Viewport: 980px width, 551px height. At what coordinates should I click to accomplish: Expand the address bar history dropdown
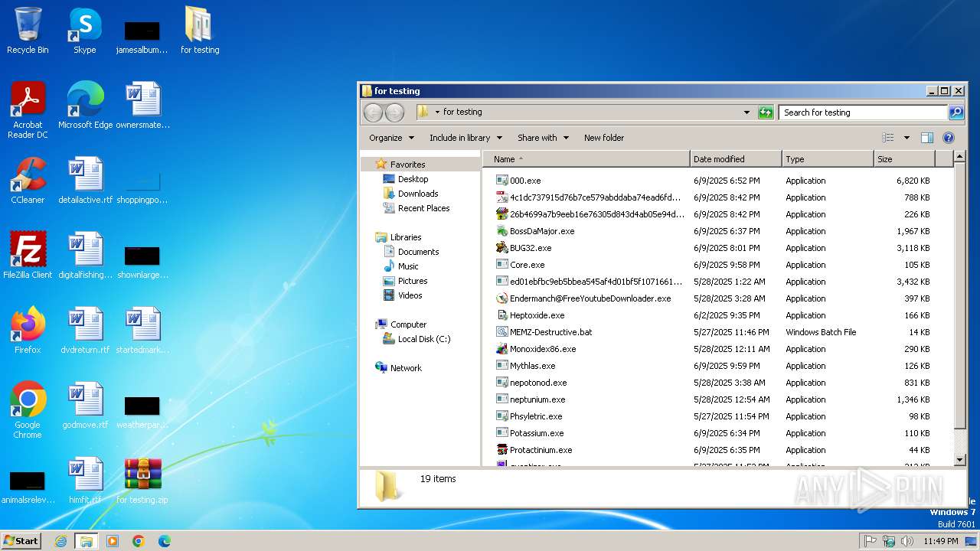click(746, 112)
